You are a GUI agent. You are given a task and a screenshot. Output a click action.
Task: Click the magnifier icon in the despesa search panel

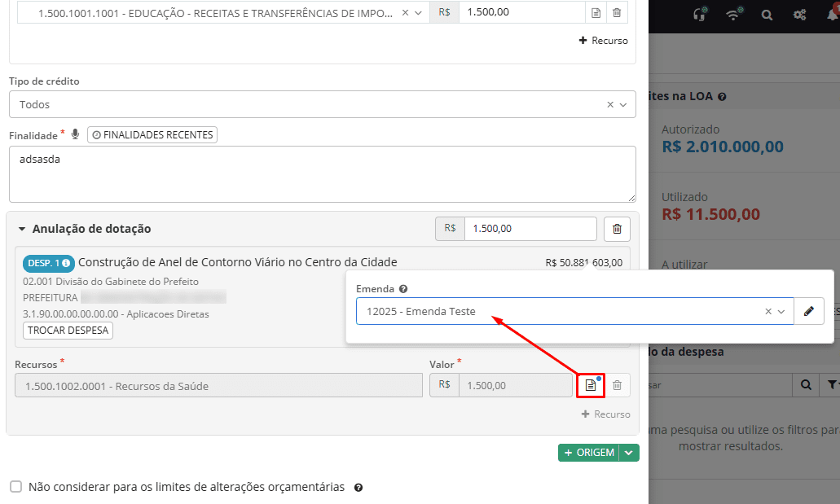click(x=806, y=384)
